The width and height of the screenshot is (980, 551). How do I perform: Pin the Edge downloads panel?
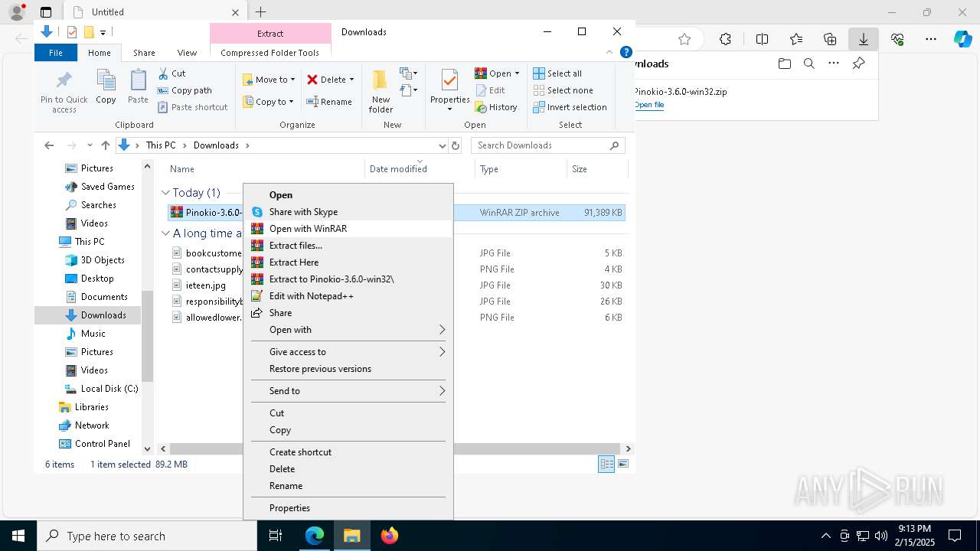coord(858,64)
